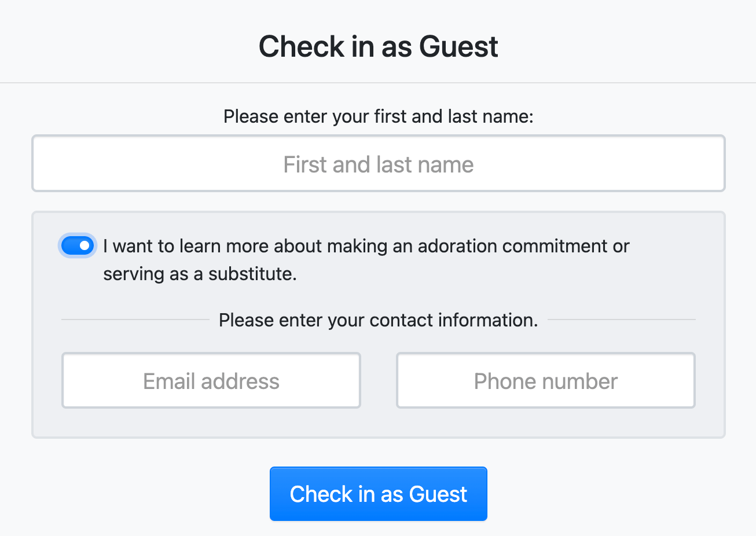756x536 pixels.
Task: Click 'Please enter your first and last name' label
Action: click(378, 116)
